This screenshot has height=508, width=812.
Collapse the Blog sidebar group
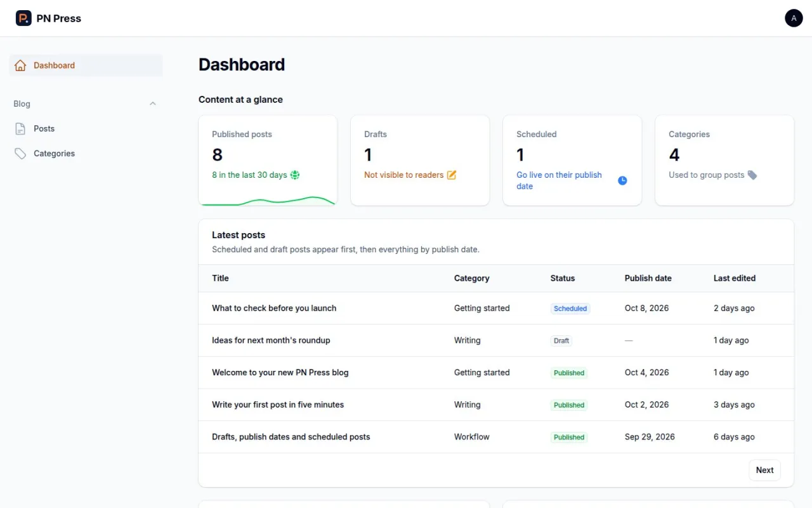point(152,104)
